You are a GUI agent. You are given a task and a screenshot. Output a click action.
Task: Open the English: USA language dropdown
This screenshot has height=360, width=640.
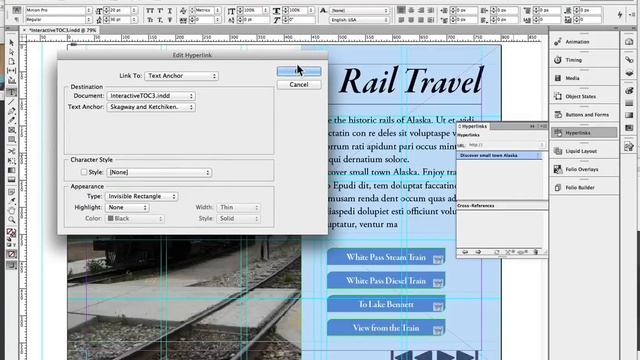point(359,20)
